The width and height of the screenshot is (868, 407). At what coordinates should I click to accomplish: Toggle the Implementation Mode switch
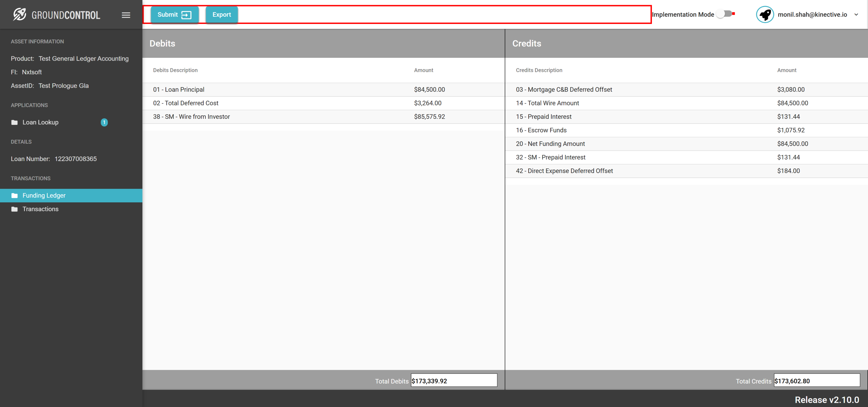[x=724, y=14]
